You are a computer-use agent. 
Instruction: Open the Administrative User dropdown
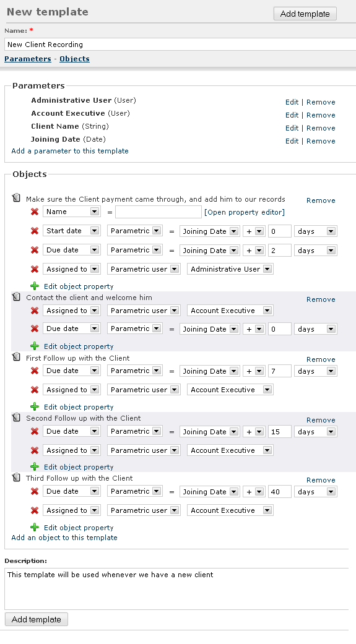(x=230, y=269)
